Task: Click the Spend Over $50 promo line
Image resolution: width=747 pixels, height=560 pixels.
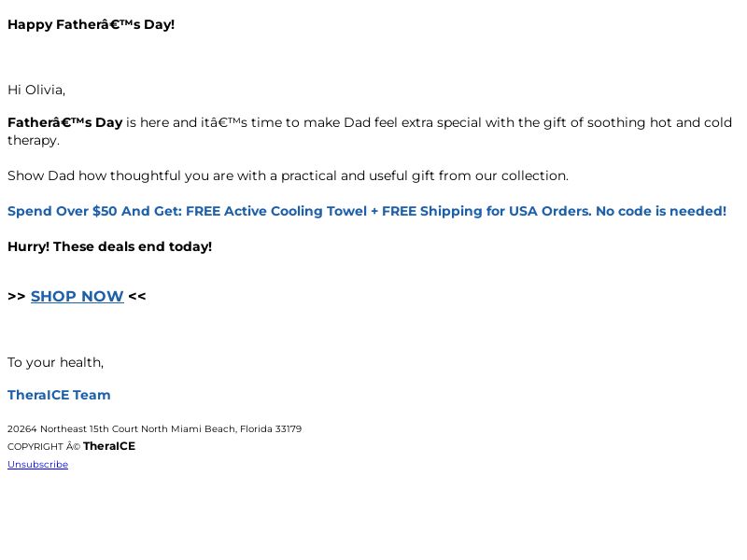Action: click(367, 211)
